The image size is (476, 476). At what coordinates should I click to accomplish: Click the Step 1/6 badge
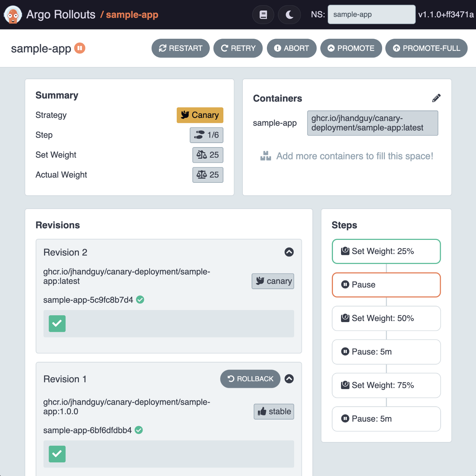(x=206, y=135)
